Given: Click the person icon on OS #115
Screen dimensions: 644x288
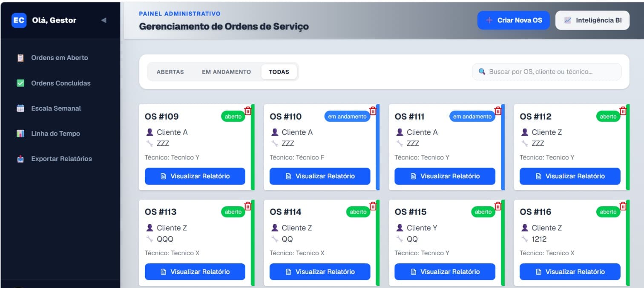Looking at the screenshot, I should pos(400,228).
